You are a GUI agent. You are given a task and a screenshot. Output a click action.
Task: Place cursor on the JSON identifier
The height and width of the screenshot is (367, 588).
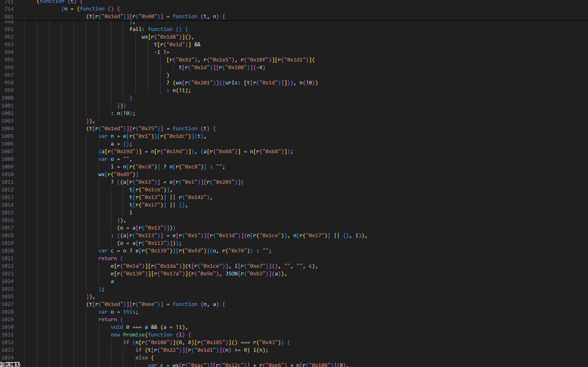pos(231,274)
